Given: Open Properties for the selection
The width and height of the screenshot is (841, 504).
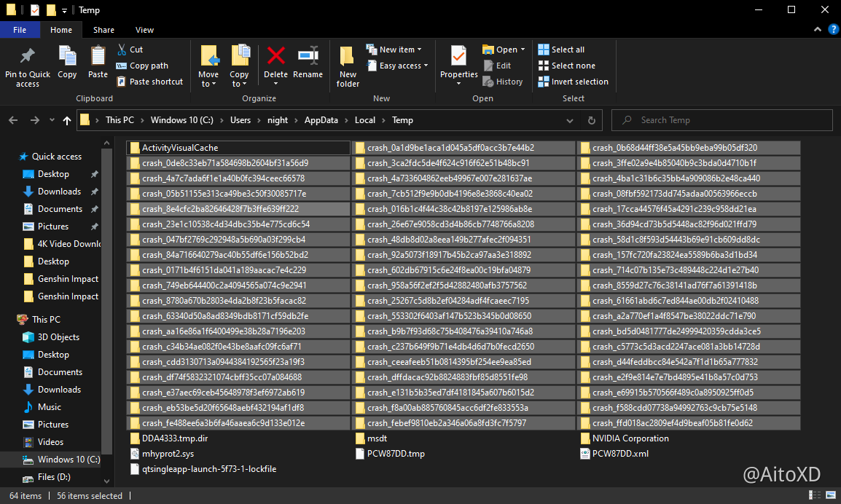Looking at the screenshot, I should coord(458,63).
